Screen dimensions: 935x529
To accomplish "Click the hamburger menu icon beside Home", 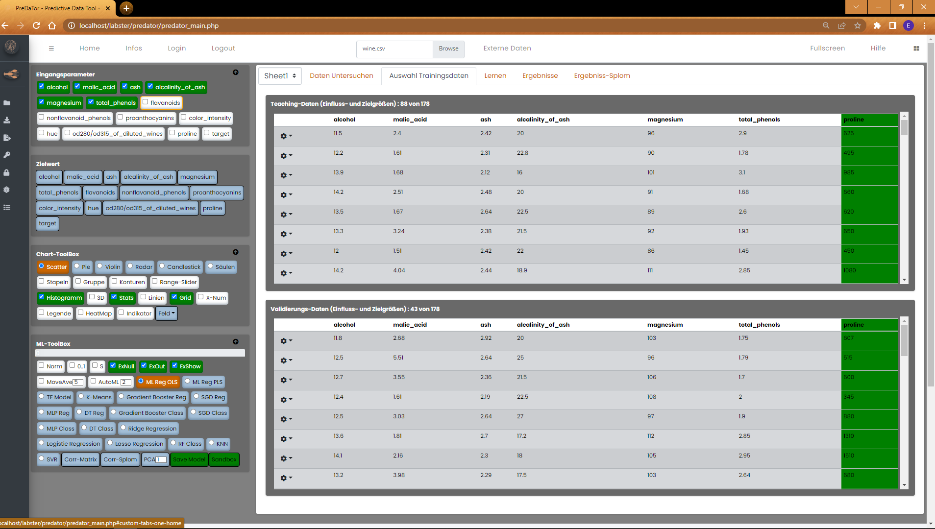I will pyautogui.click(x=51, y=48).
